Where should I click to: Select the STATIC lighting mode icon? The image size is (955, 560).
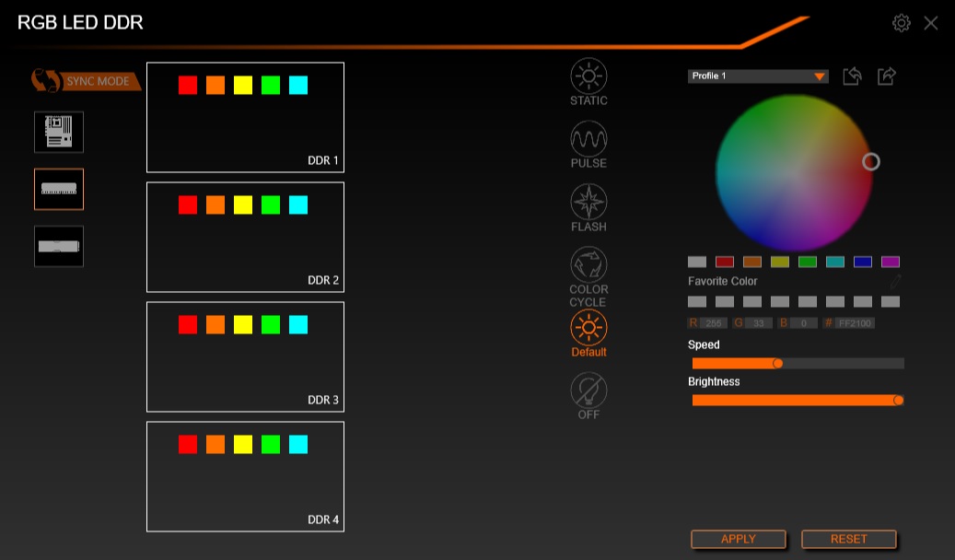(588, 76)
